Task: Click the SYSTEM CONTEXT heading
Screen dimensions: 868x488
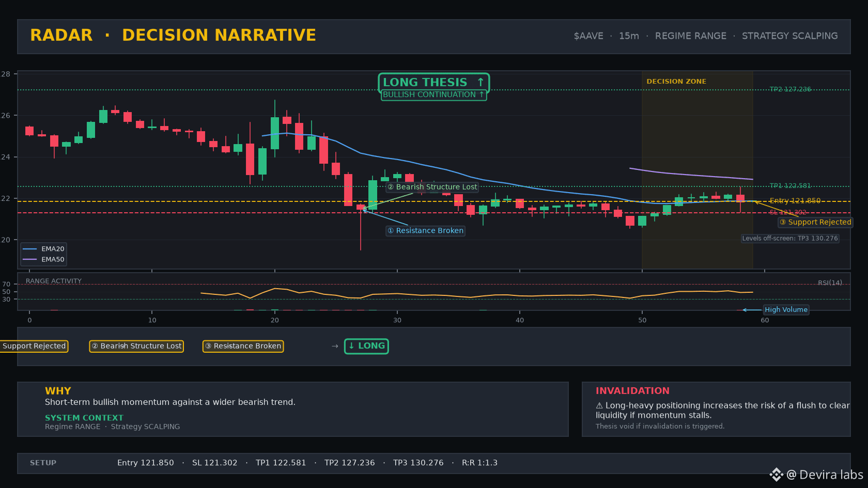Action: click(84, 418)
